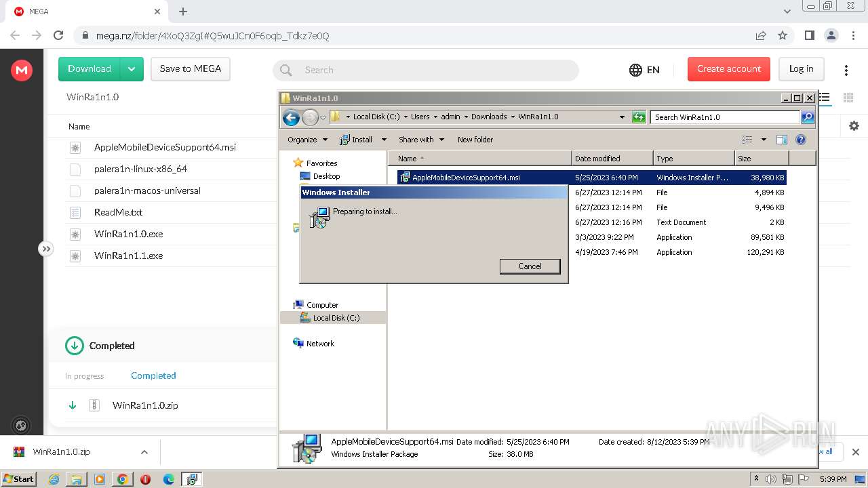Image resolution: width=868 pixels, height=488 pixels.
Task: Open the Install button's dropdown arrow
Action: 383,140
